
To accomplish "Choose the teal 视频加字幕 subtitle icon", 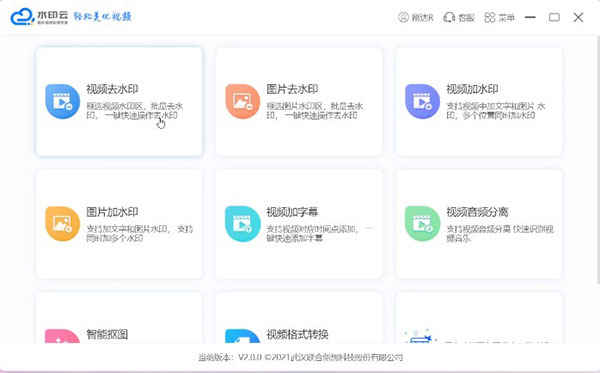I will click(243, 224).
